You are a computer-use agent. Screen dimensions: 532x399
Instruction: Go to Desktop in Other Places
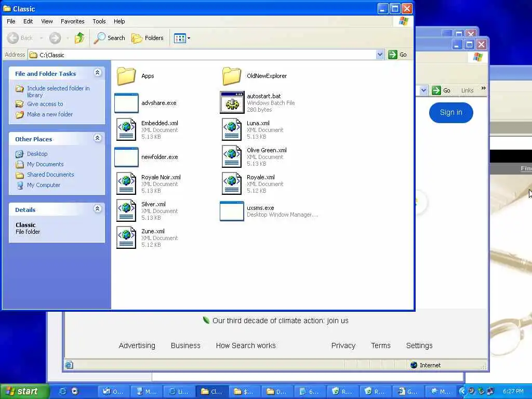(37, 154)
